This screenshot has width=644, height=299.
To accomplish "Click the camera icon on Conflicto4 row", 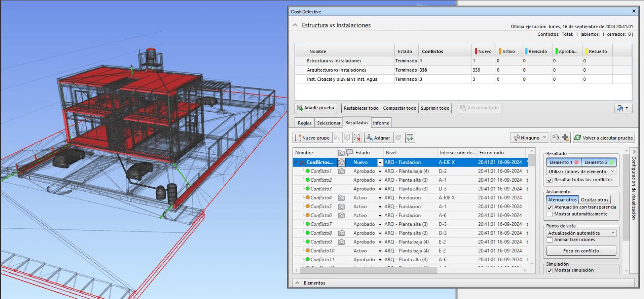I will click(341, 198).
